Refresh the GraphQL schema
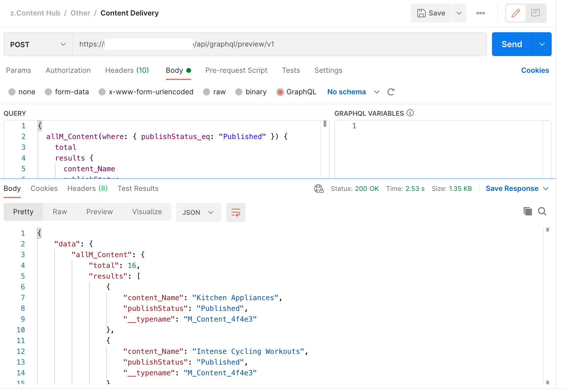The width and height of the screenshot is (566, 392). click(x=391, y=92)
